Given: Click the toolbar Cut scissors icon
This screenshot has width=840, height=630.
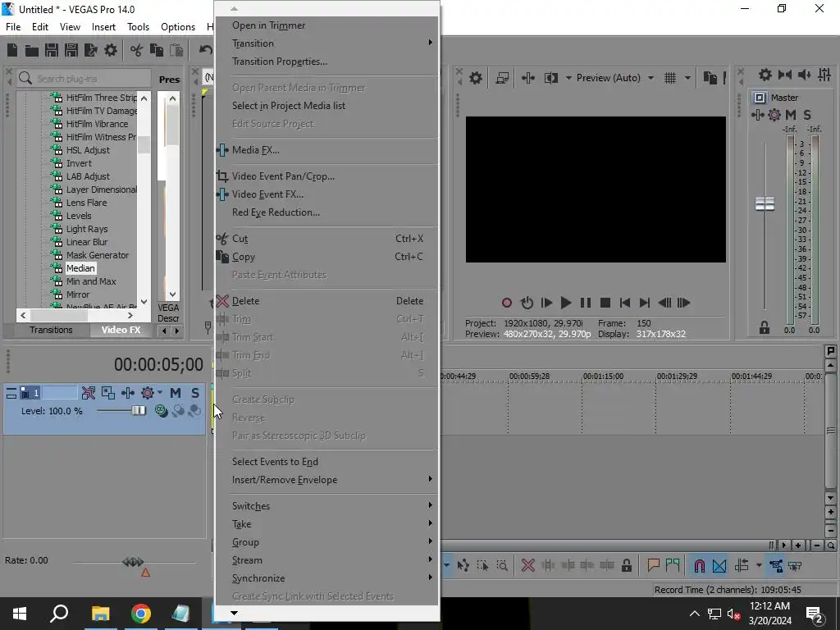Looking at the screenshot, I should (137, 50).
